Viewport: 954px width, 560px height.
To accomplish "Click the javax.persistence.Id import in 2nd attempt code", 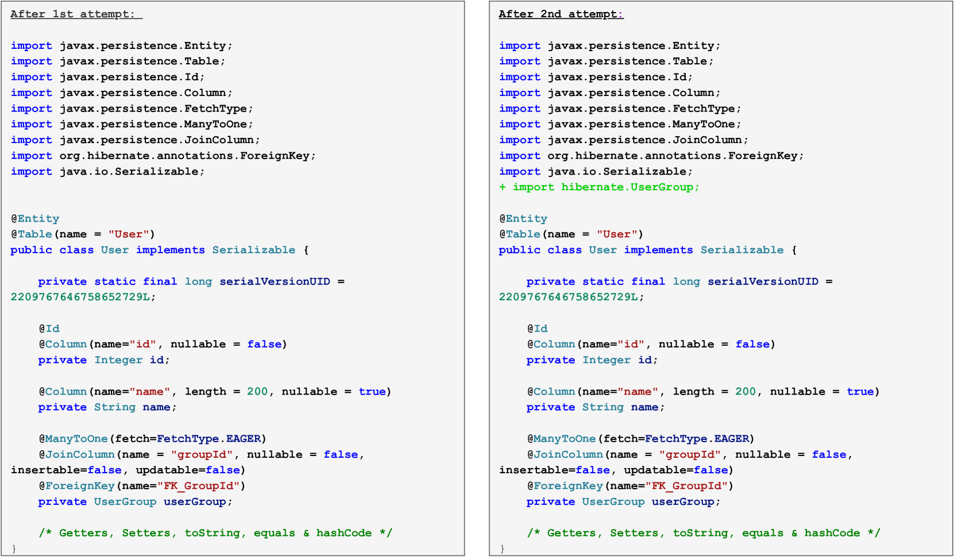I will coord(596,77).
